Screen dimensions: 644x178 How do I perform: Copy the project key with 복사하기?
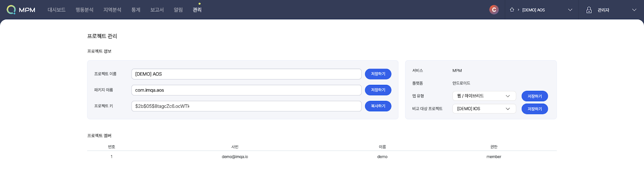coord(378,106)
